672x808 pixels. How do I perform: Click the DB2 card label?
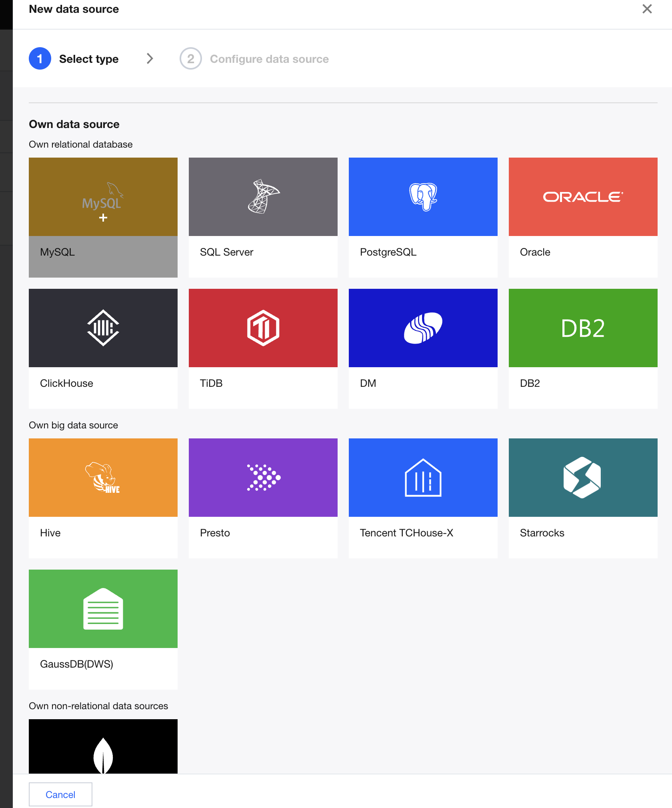(530, 383)
